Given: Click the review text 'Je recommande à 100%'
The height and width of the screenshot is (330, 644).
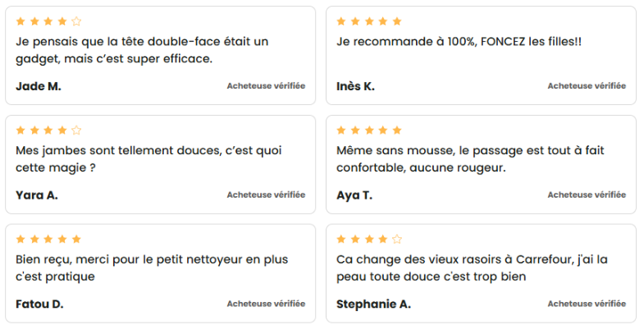Looking at the screenshot, I should (459, 42).
